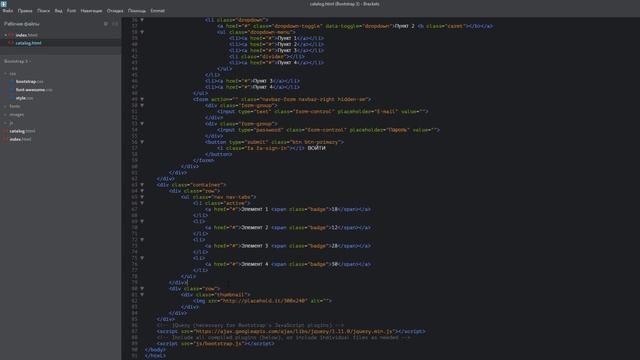The height and width of the screenshot is (360, 640).
Task: Open the Emmet menu
Action: 158,11
